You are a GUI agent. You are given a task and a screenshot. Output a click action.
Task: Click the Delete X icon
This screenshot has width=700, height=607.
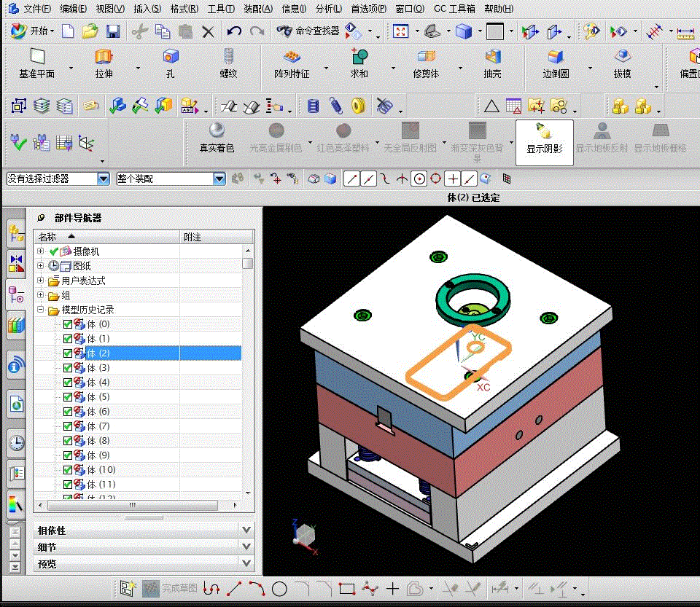tap(208, 31)
